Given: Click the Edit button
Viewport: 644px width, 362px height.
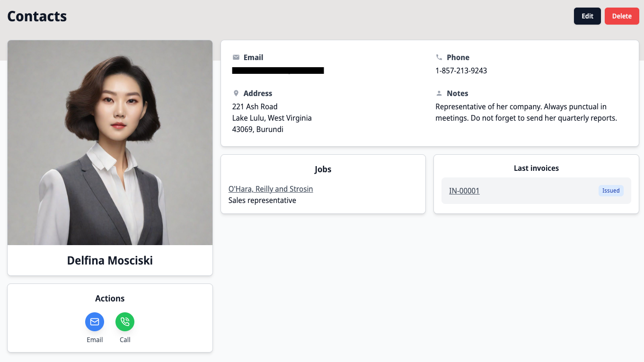Looking at the screenshot, I should [x=587, y=16].
